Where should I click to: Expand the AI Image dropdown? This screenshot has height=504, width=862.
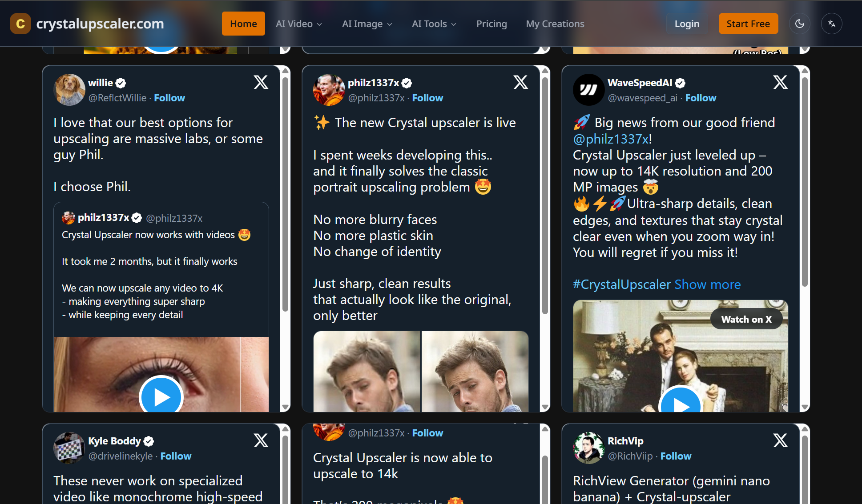tap(367, 24)
